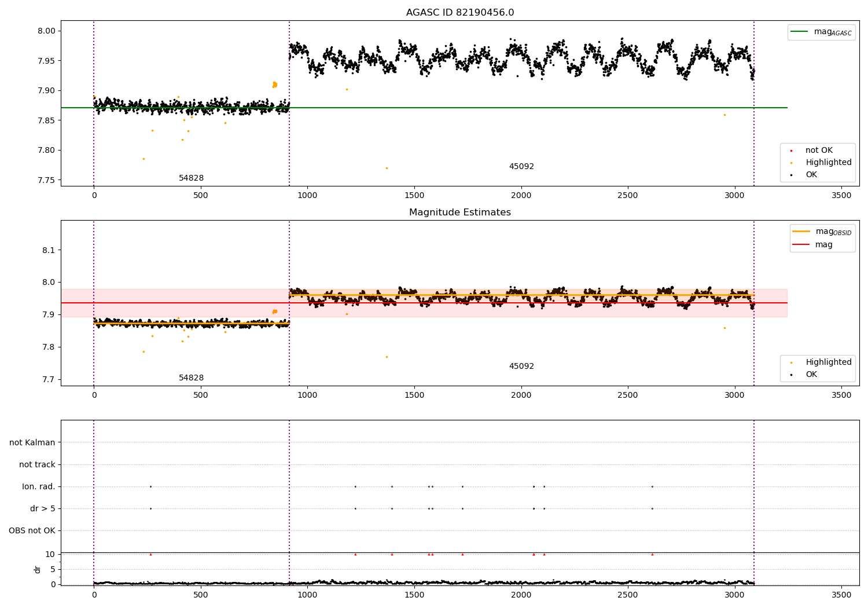Click the 'not track' row label
Screen dimensions: 868x608
[x=37, y=464]
